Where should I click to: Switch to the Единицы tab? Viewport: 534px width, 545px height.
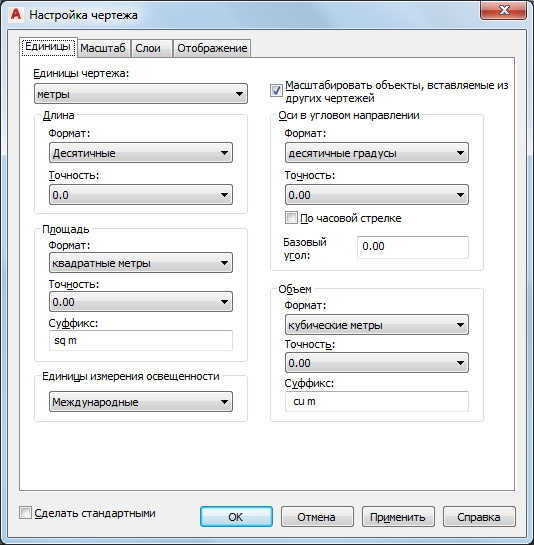click(48, 47)
